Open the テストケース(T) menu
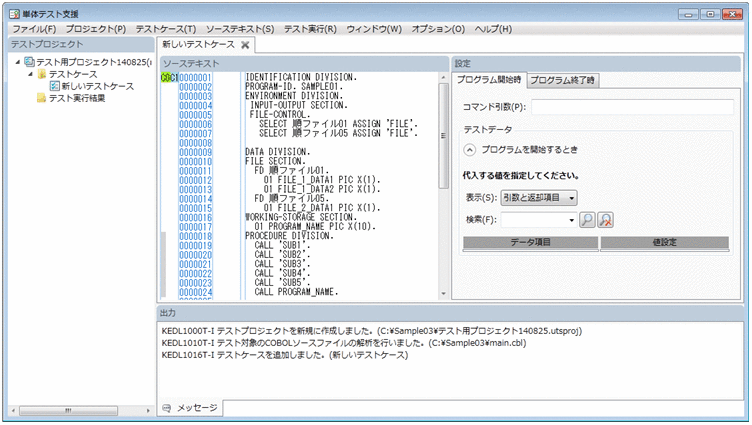 click(x=165, y=29)
